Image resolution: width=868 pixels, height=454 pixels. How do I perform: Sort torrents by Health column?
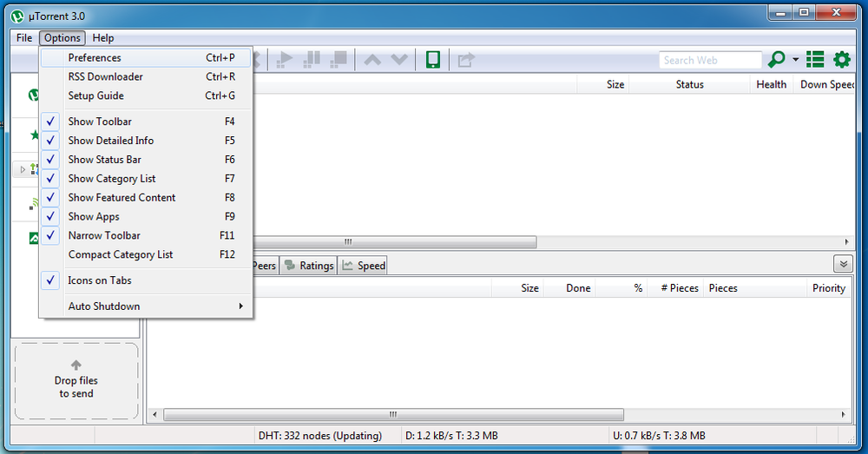[x=772, y=84]
